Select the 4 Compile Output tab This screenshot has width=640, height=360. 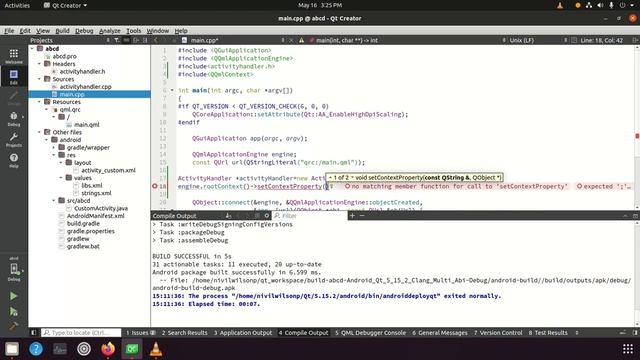(x=303, y=333)
